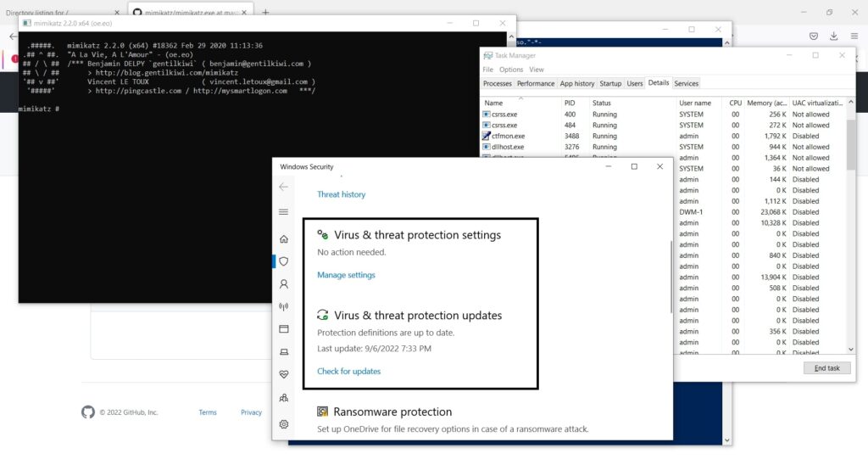Select Virus & threat protection shield icon
Image resolution: width=868 pixels, height=465 pixels.
click(284, 261)
